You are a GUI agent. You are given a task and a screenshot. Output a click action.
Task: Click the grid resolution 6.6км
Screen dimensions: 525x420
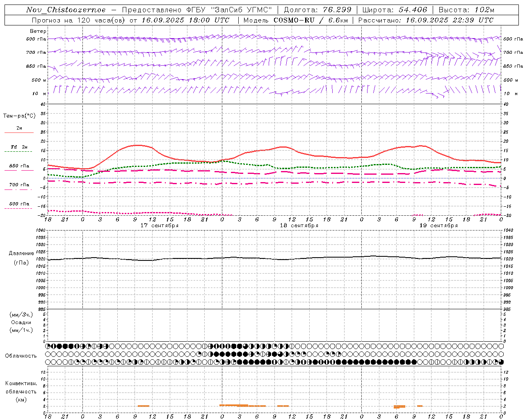pyautogui.click(x=338, y=20)
